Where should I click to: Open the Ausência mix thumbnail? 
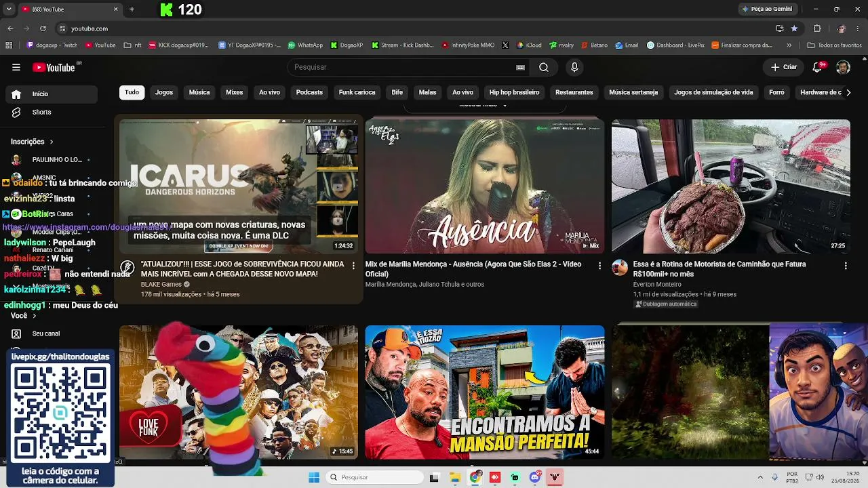(x=485, y=186)
